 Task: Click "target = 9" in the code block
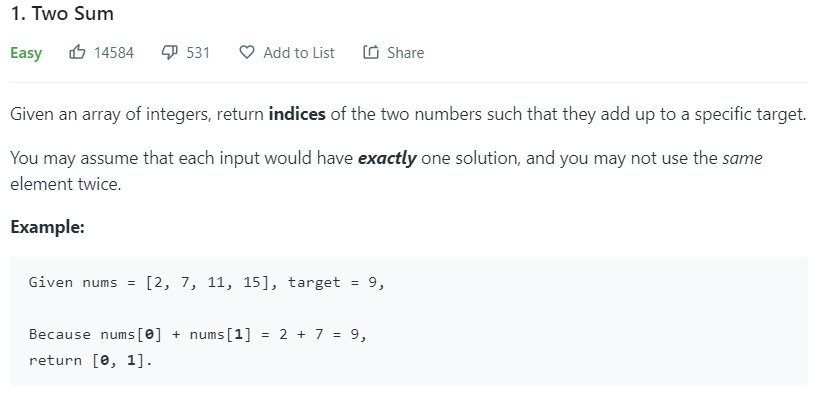tap(335, 282)
